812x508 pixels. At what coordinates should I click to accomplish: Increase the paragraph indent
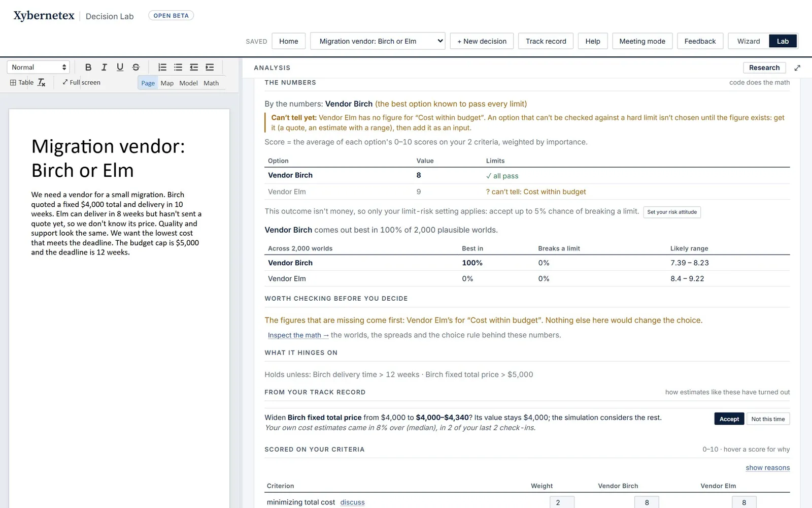pos(210,67)
